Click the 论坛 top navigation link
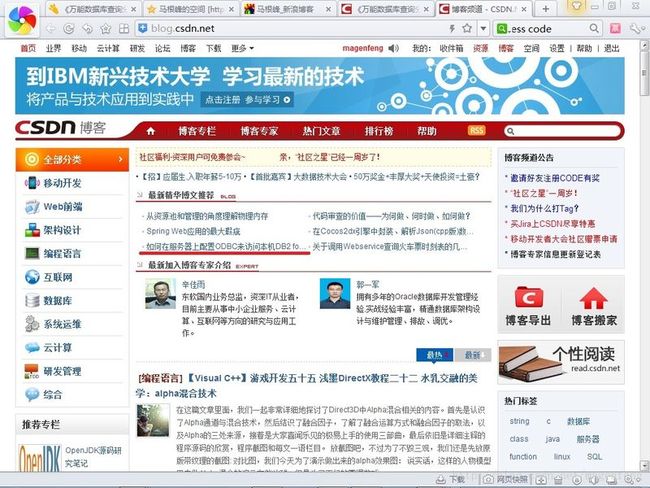This screenshot has height=488, width=650. pyautogui.click(x=162, y=48)
